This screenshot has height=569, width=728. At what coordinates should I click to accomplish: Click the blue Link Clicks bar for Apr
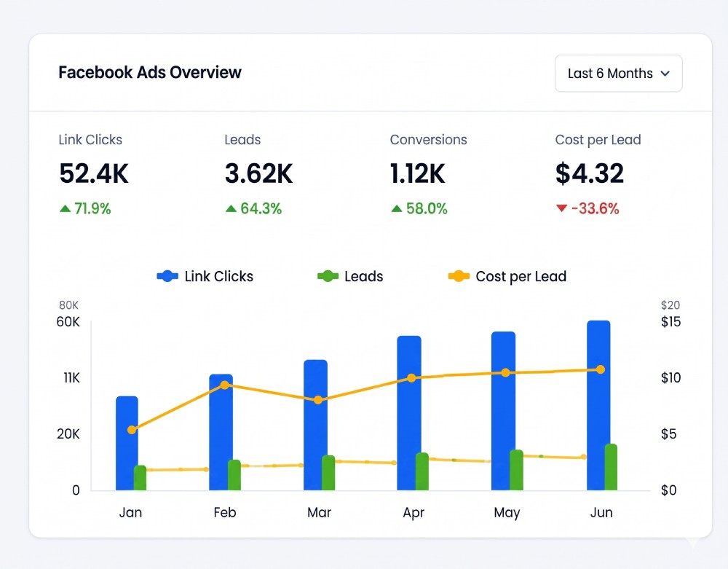point(409,413)
